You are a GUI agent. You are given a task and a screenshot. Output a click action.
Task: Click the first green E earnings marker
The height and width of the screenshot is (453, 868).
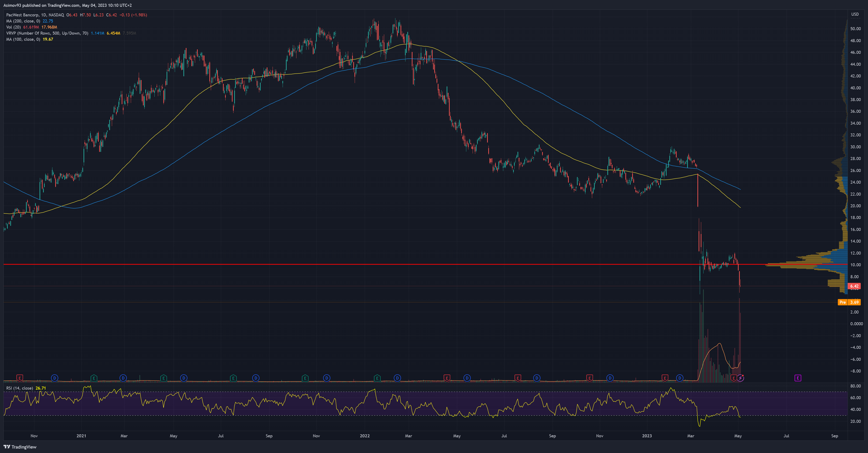tap(94, 378)
